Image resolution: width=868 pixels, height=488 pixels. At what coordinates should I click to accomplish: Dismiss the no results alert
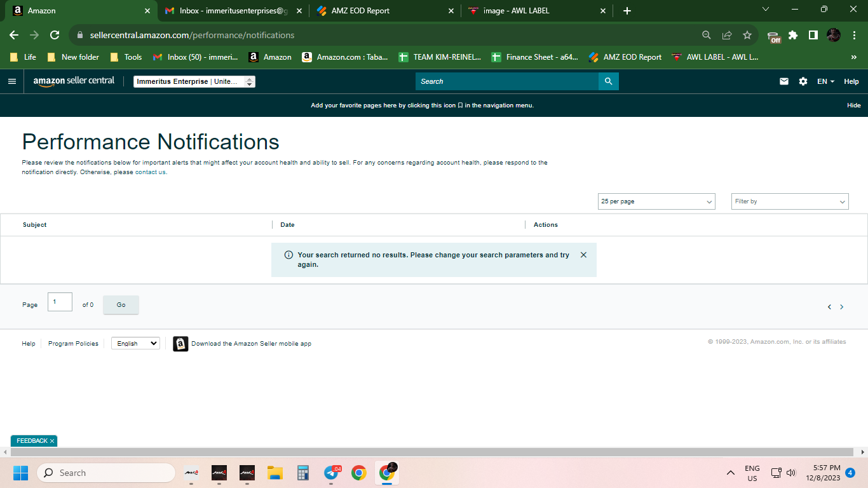click(583, 255)
